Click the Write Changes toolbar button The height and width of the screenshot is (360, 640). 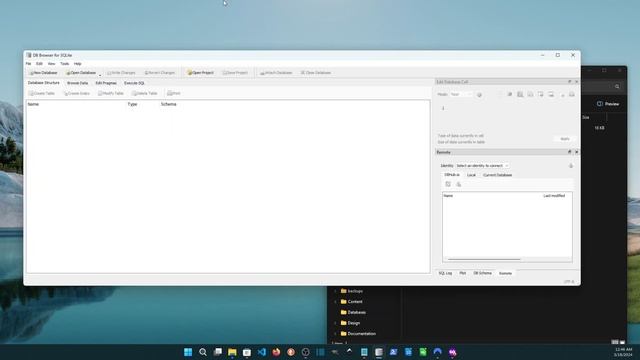(121, 73)
